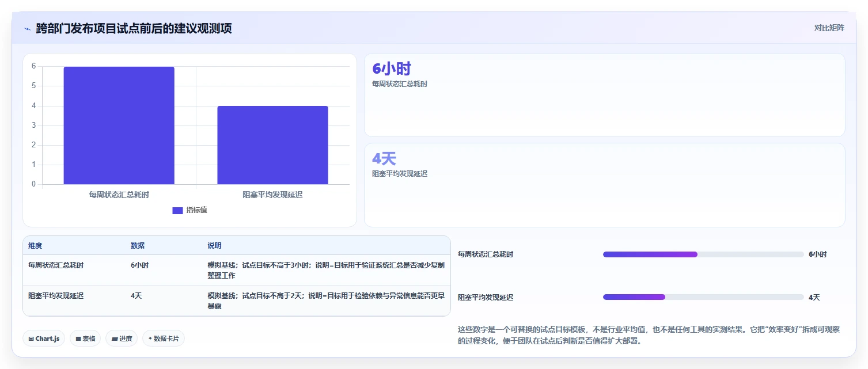Click the 6小时 progress bar

tap(703, 254)
